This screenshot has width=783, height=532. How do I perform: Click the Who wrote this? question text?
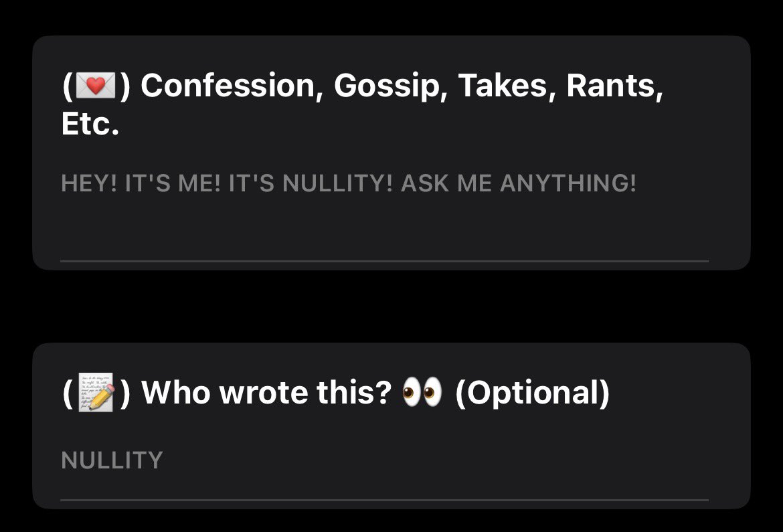click(x=266, y=393)
